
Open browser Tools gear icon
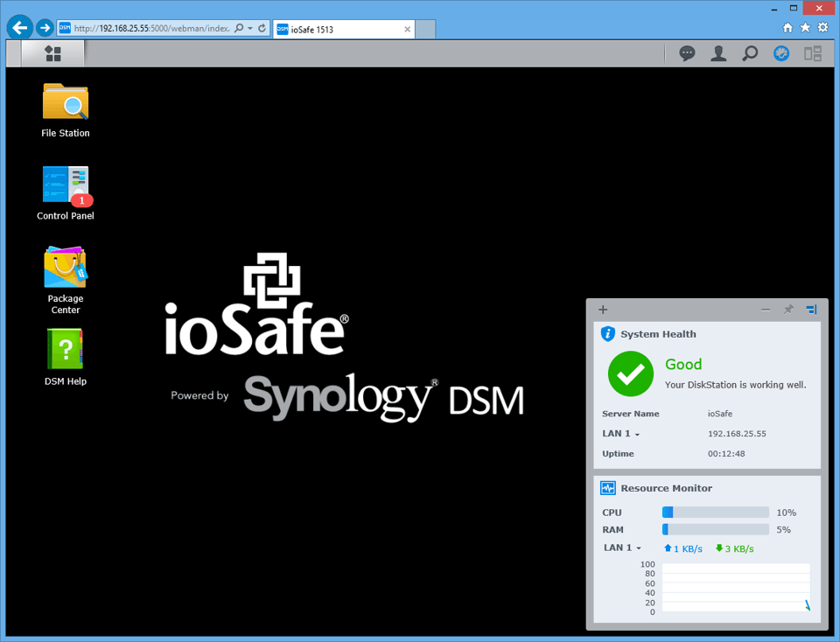(823, 28)
